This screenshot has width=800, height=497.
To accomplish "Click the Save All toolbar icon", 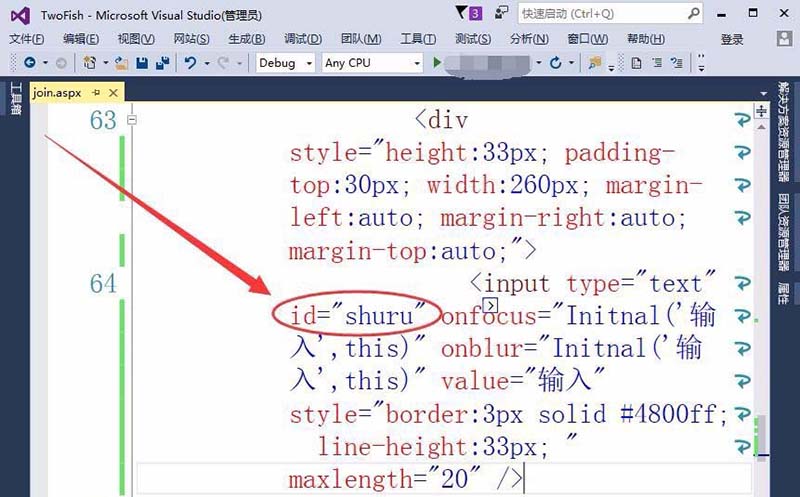I will tap(163, 63).
